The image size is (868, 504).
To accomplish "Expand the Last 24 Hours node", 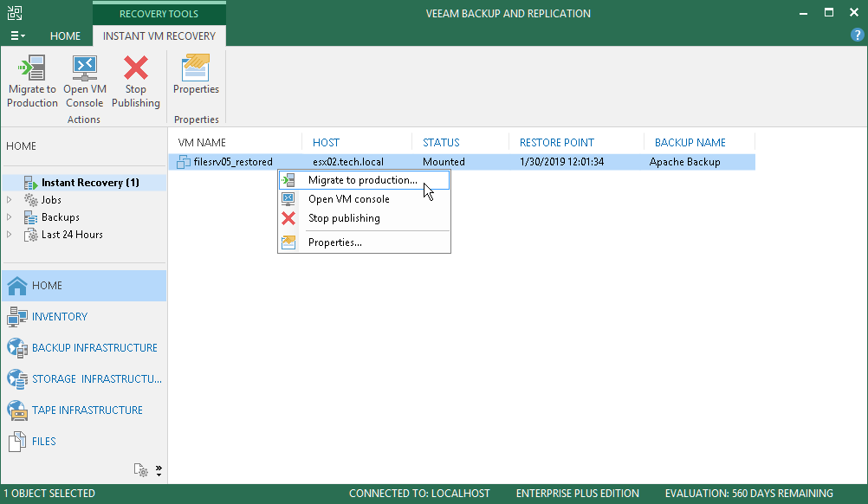I will [9, 235].
